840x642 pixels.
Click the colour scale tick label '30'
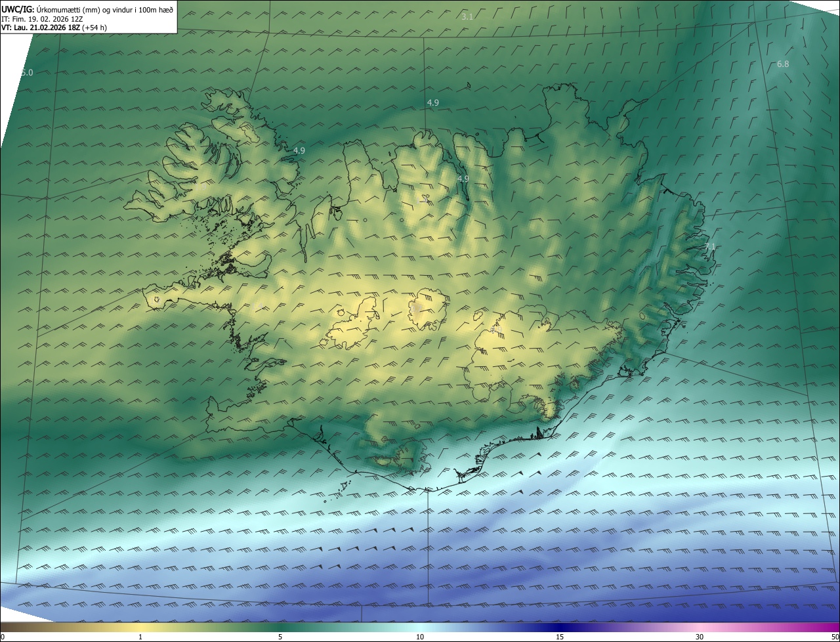tap(700, 637)
